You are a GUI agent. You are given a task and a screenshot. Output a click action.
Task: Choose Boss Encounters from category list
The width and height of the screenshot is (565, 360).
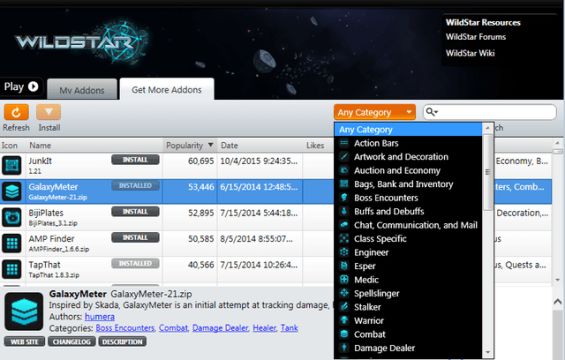coord(409,197)
